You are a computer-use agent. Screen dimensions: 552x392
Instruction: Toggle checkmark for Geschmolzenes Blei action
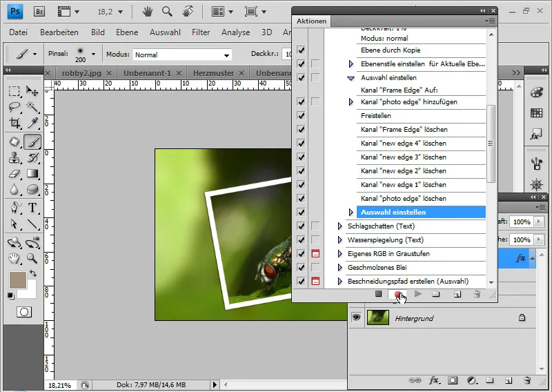(x=301, y=267)
